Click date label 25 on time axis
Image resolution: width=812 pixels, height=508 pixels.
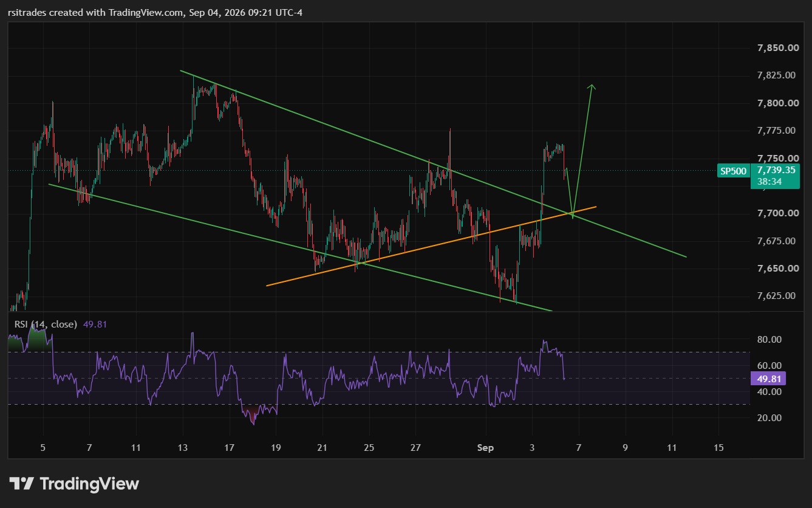tap(369, 448)
